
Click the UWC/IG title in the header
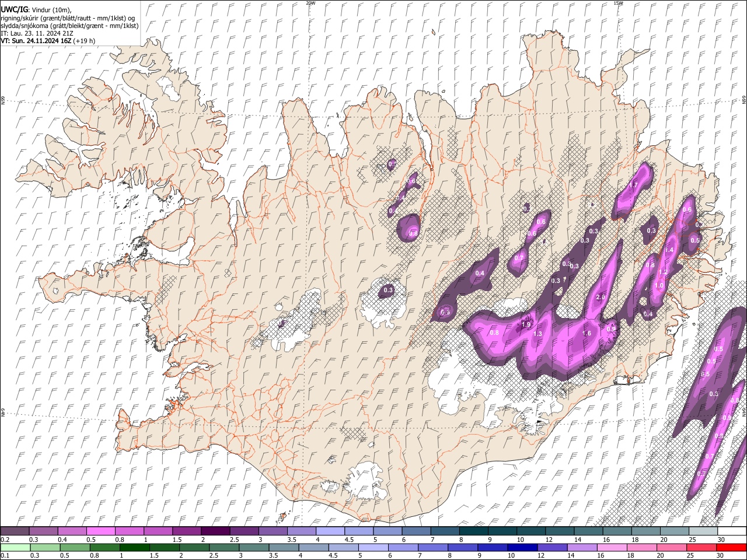(14, 10)
